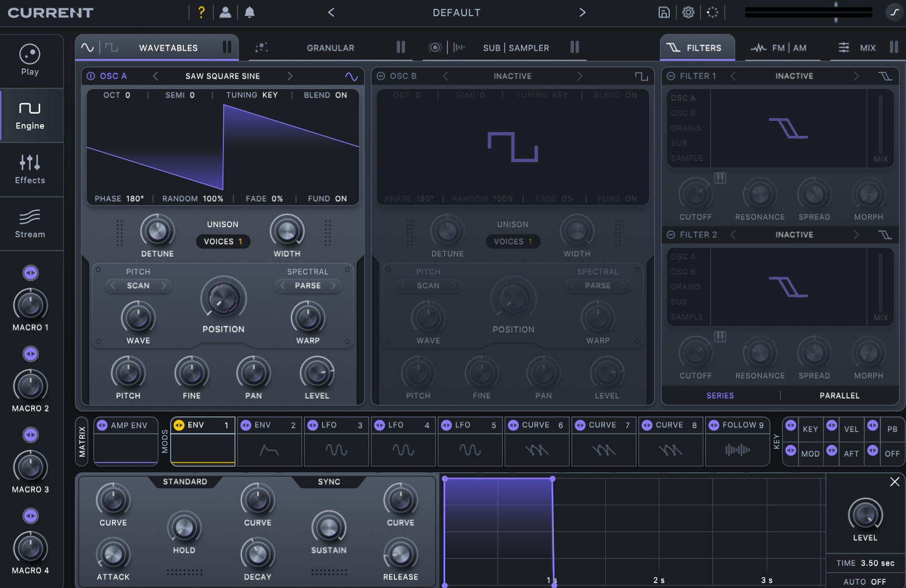
Task: Open OSC A unison VOICES selector
Action: pyautogui.click(x=223, y=242)
